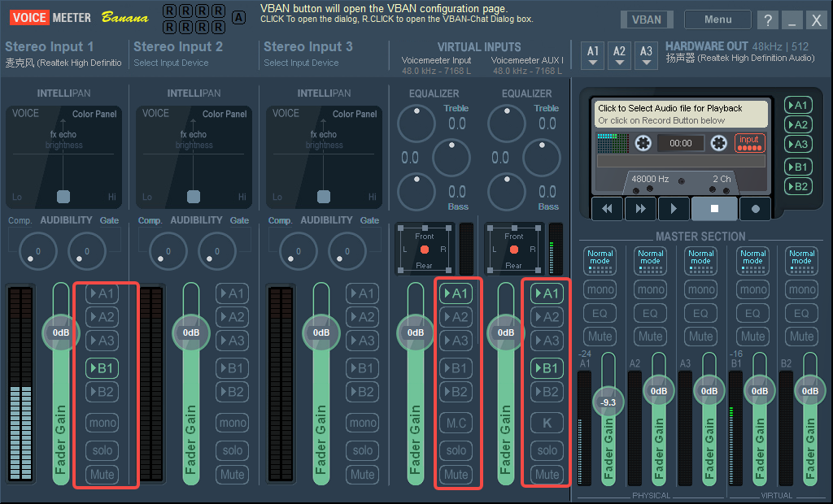Solo the Stereo Input 3 strip

(x=362, y=450)
